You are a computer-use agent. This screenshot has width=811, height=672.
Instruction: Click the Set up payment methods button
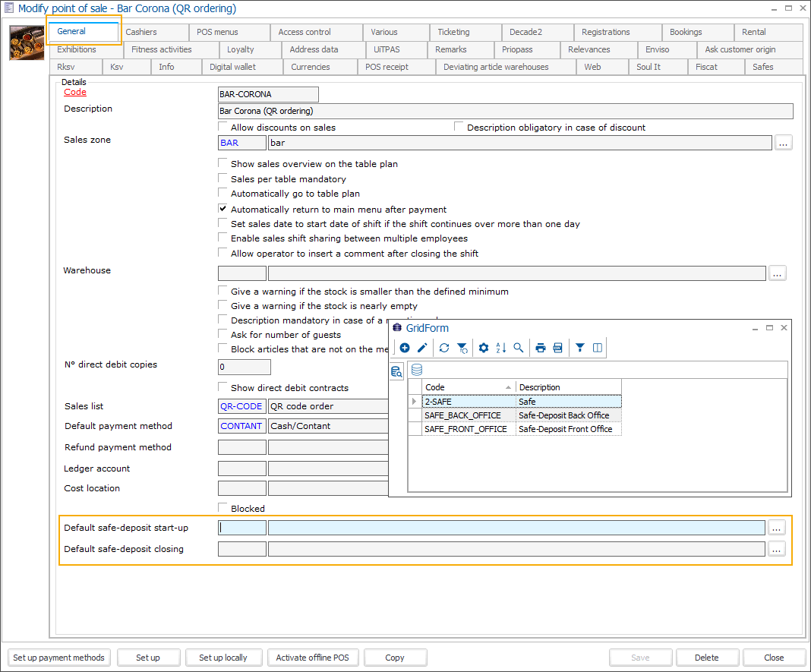(x=59, y=658)
